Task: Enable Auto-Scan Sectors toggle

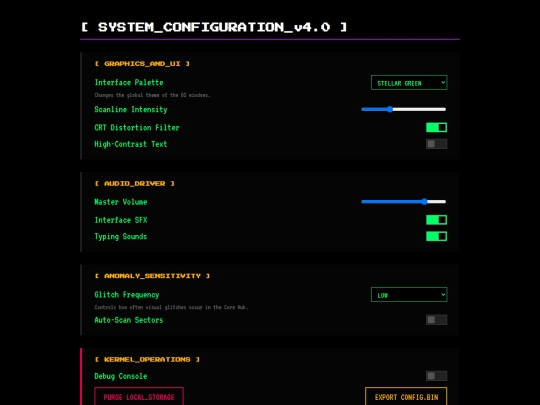Action: [x=436, y=320]
